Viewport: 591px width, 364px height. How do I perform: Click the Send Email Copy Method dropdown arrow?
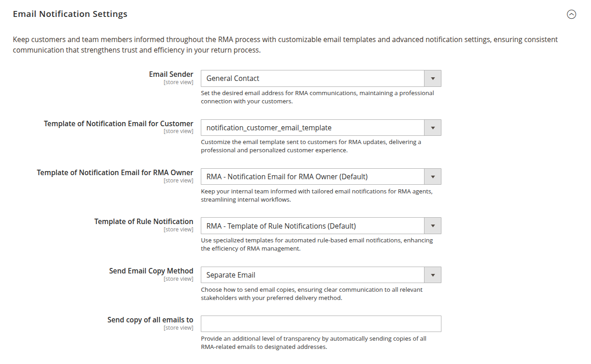click(x=432, y=274)
